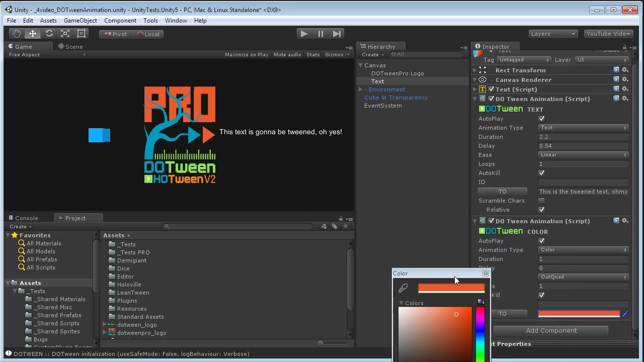Screen dimensions: 644x362
Task: Open Rect Transform help icon
Action: point(616,70)
